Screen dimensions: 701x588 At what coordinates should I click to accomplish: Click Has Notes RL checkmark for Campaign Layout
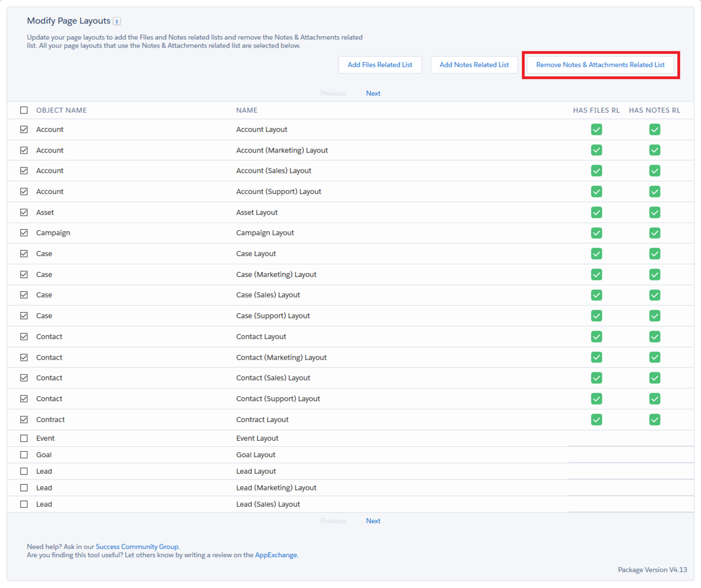pyautogui.click(x=655, y=233)
